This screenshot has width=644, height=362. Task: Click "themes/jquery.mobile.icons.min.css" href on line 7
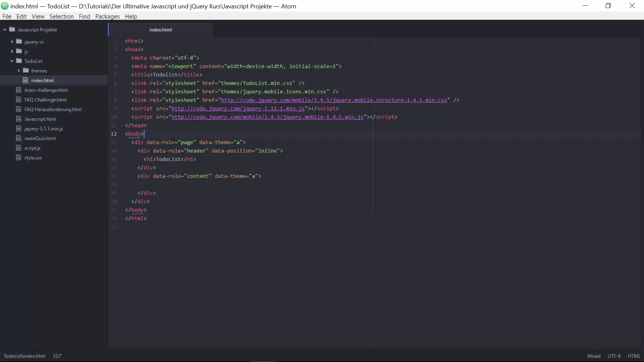point(274,92)
